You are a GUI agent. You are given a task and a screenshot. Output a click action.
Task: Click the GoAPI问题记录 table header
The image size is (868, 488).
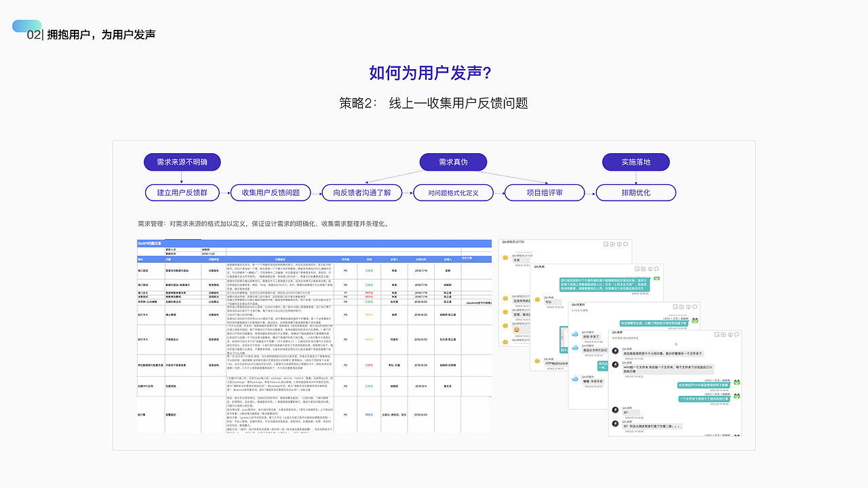tap(151, 244)
